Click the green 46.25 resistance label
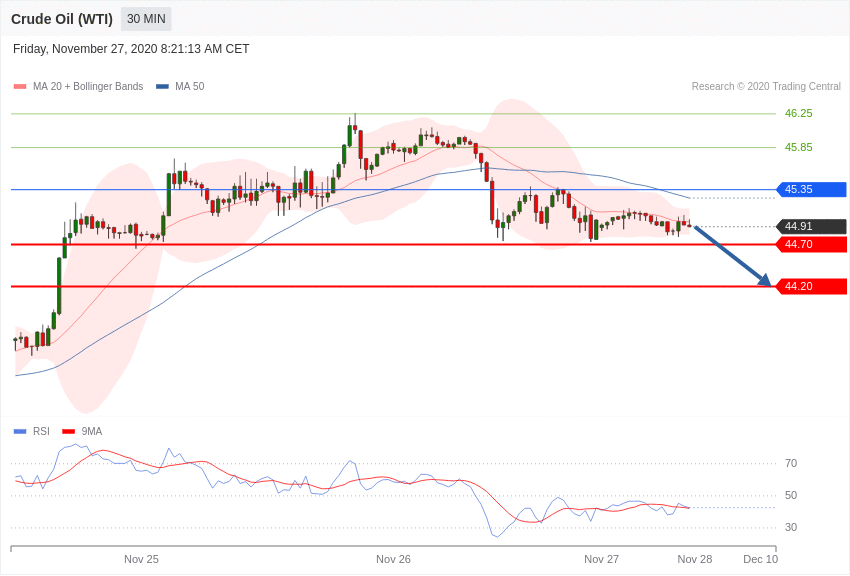The image size is (850, 576). point(799,113)
